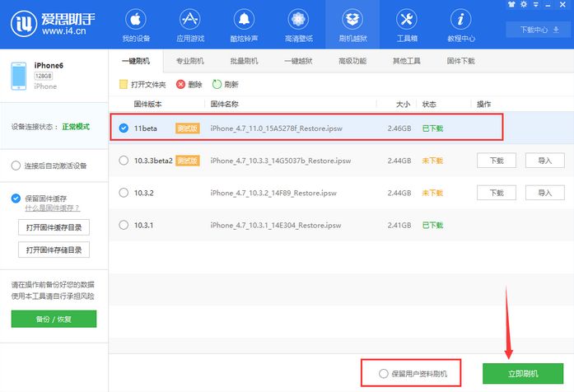Screen dimensions: 574x392
Task: Click the 128GB capacity label
Action: point(43,76)
